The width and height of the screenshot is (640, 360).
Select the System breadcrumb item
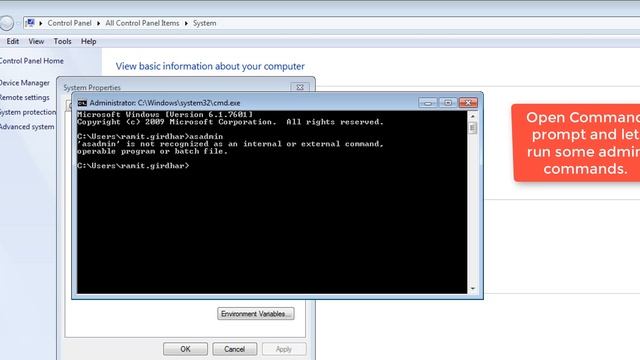(204, 23)
